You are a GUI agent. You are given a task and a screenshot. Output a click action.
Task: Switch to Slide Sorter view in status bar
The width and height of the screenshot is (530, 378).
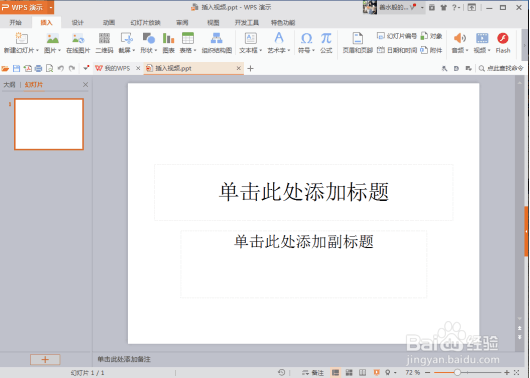tap(349, 373)
